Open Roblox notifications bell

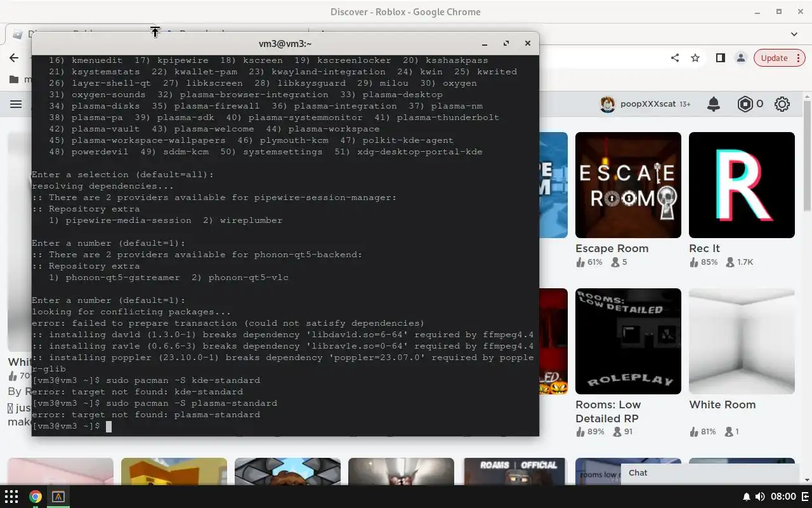[x=714, y=104]
